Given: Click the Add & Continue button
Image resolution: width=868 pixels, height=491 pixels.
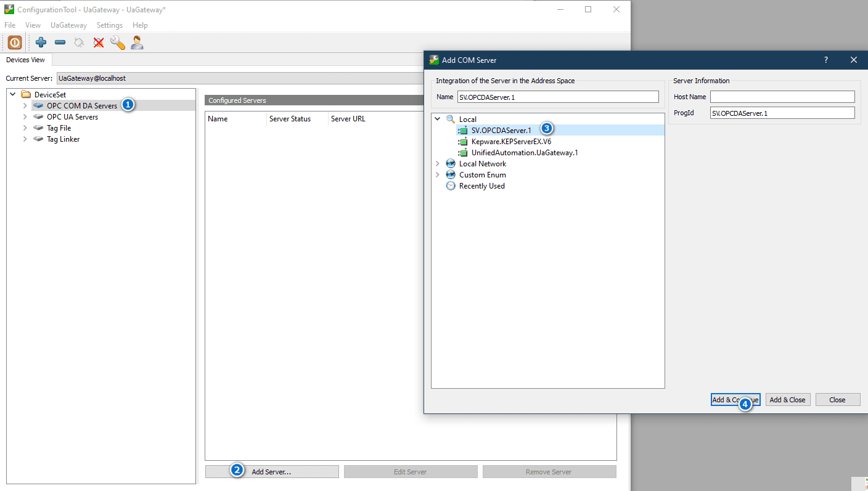Looking at the screenshot, I should pos(735,400).
